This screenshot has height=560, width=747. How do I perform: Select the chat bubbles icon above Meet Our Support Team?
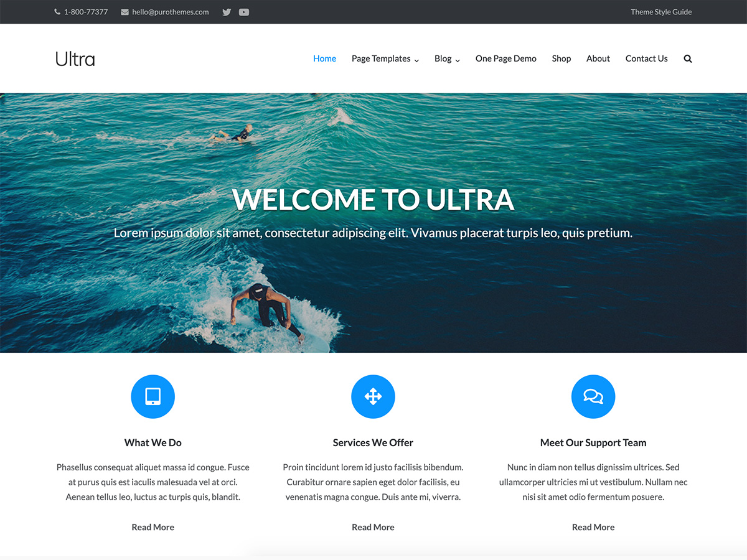[593, 396]
